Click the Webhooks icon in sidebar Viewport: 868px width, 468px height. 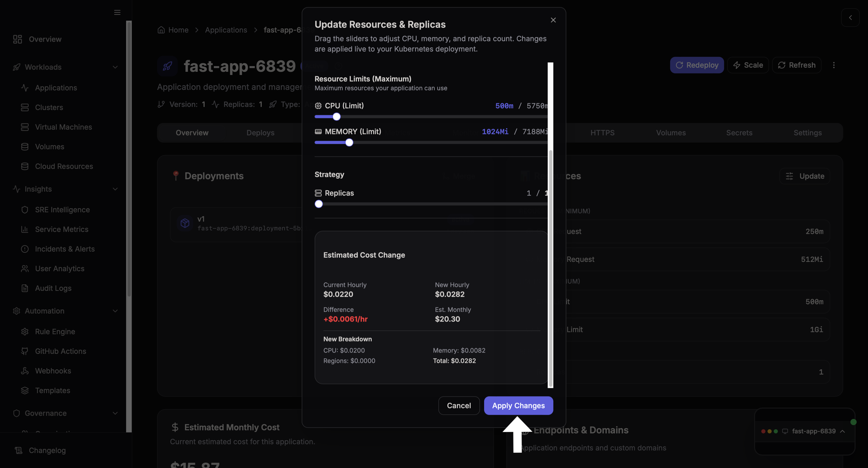point(25,371)
